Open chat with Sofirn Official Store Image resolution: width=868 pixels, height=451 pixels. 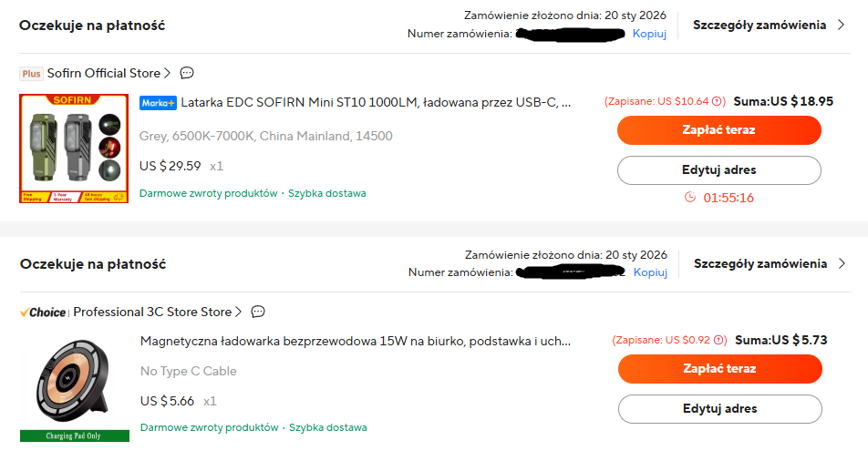187,73
